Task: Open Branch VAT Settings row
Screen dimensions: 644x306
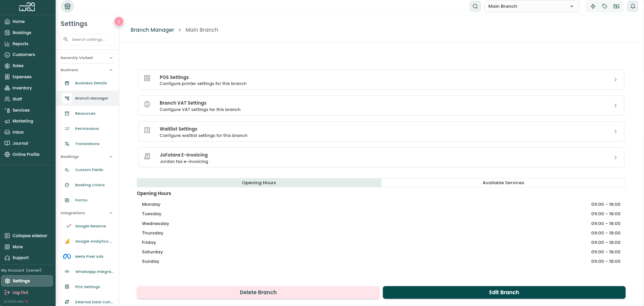Action: pyautogui.click(x=381, y=106)
